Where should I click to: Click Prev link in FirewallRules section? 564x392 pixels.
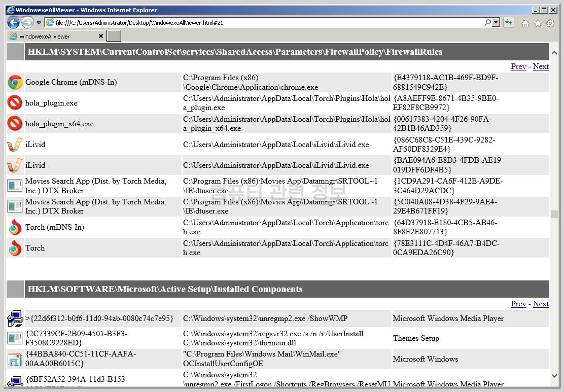(518, 66)
